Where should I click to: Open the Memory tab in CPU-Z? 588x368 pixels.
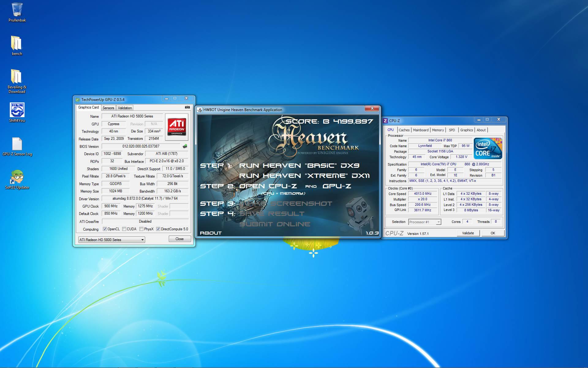click(438, 130)
